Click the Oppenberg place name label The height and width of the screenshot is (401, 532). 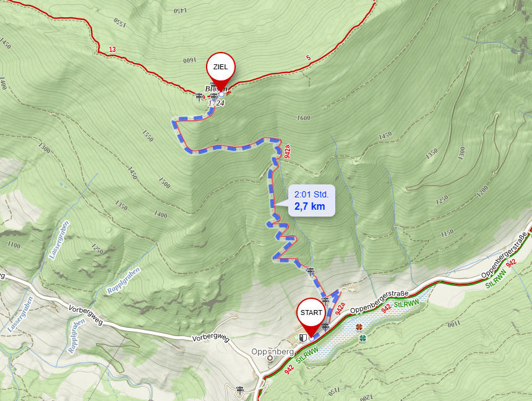click(x=272, y=351)
